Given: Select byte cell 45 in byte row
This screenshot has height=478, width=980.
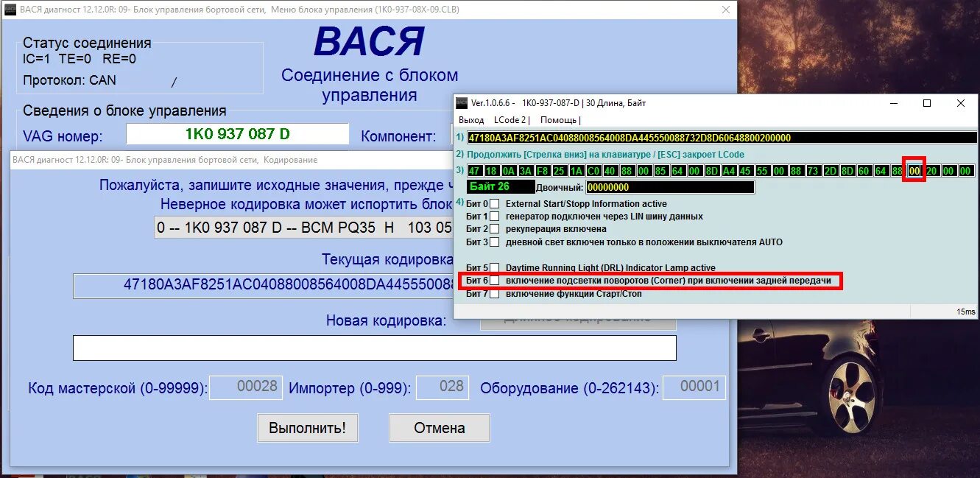Looking at the screenshot, I should coord(746,171).
